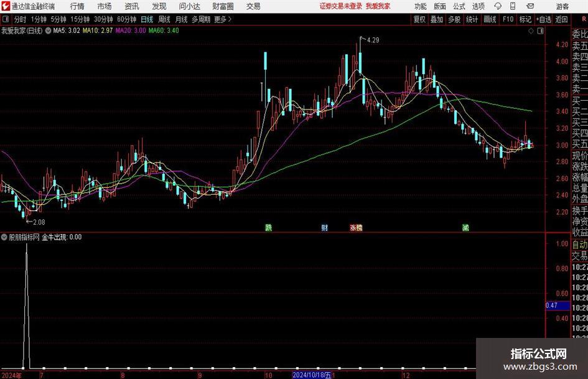Viewport: 588px width, 379px height.
Task: Click the 2024/10/18 date marker on axis
Action: click(x=312, y=375)
